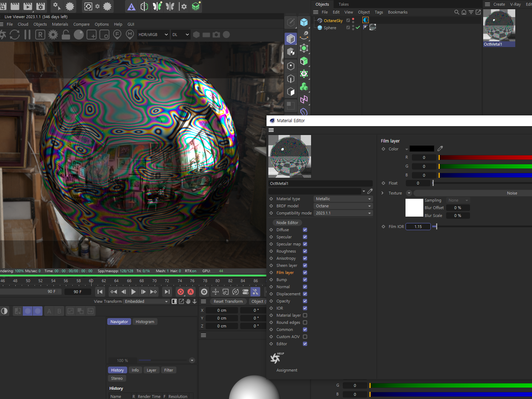The height and width of the screenshot is (399, 532).
Task: Click the Reset Transform button
Action: [x=228, y=301]
